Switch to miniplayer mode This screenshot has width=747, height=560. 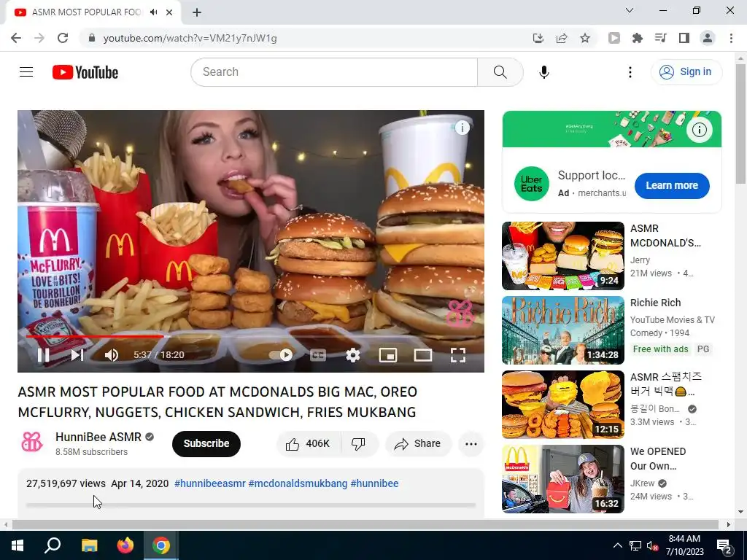(388, 355)
